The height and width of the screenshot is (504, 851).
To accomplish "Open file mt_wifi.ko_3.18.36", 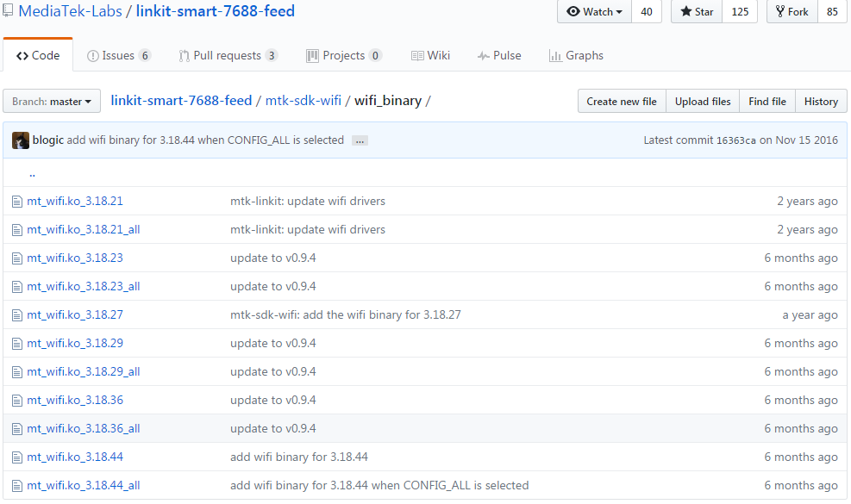I will click(75, 401).
